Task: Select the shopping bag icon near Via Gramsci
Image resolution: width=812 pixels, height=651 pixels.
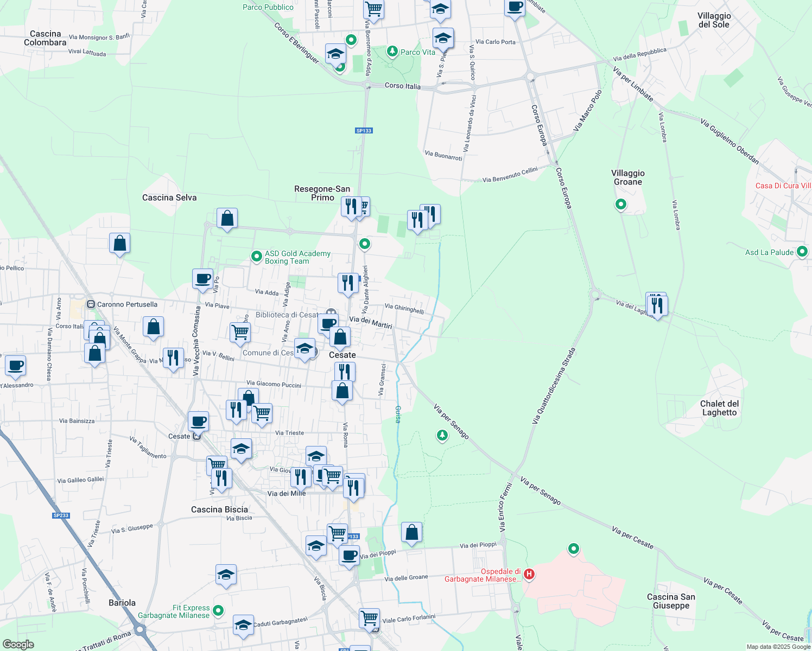Action: click(342, 391)
